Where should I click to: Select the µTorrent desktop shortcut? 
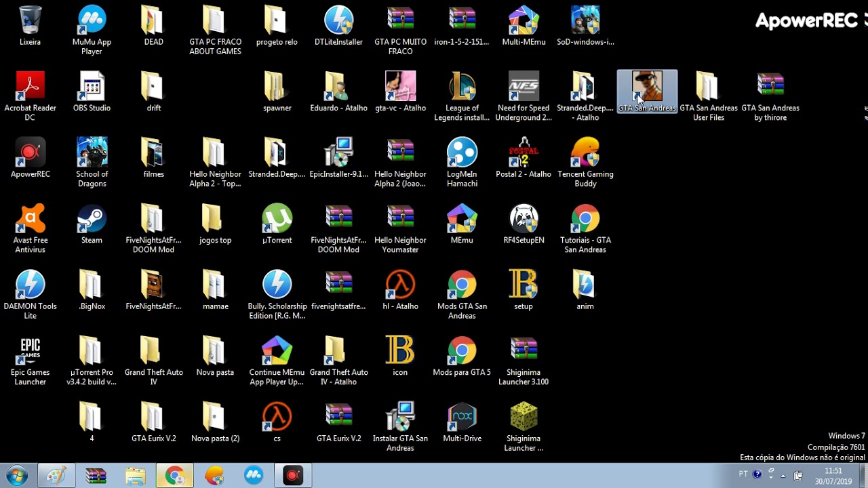(x=277, y=224)
